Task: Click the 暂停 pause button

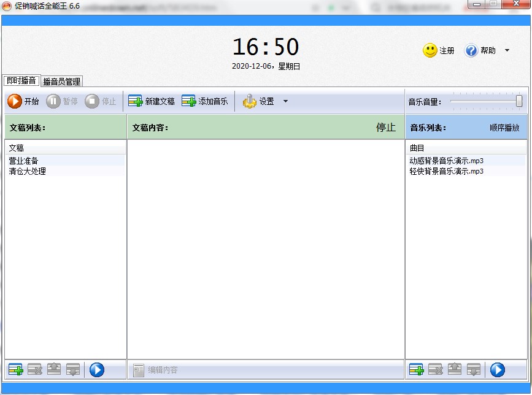Action: pyautogui.click(x=62, y=101)
